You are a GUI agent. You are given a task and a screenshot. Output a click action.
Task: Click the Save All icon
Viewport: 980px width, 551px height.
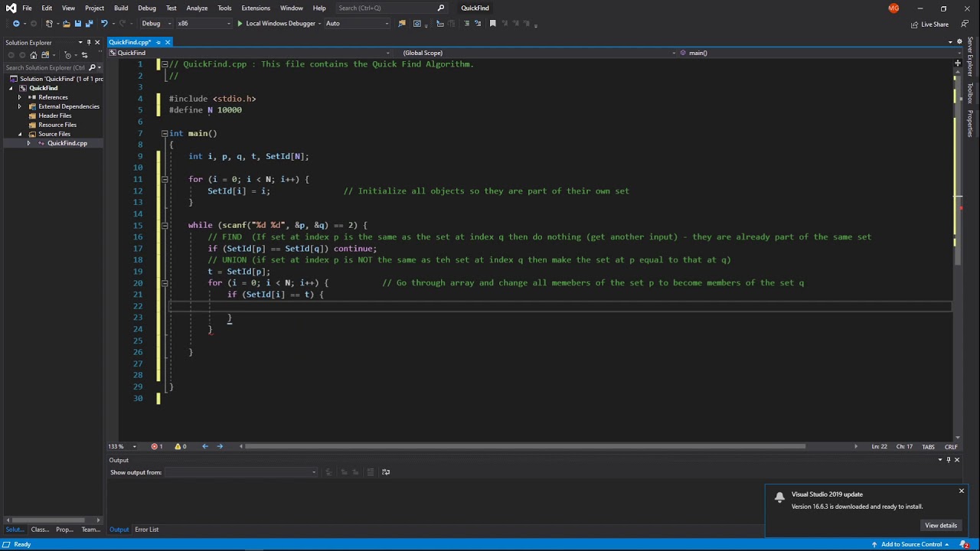90,24
